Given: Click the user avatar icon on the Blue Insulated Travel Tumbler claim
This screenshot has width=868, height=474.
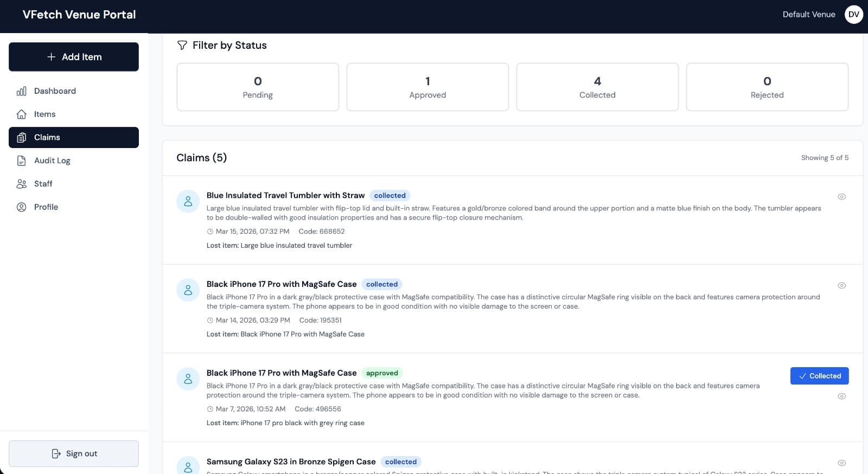Looking at the screenshot, I should click(188, 201).
